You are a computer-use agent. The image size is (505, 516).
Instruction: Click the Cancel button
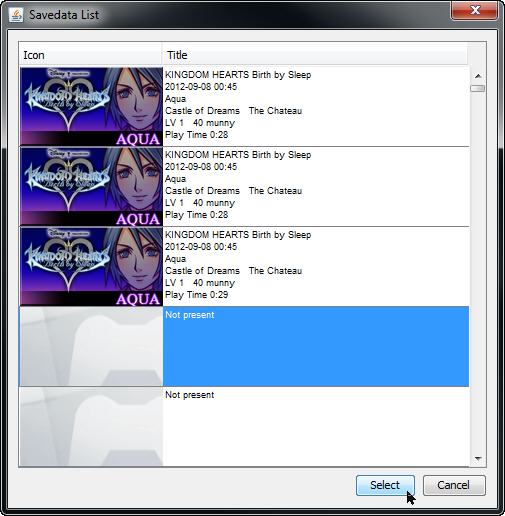(454, 485)
